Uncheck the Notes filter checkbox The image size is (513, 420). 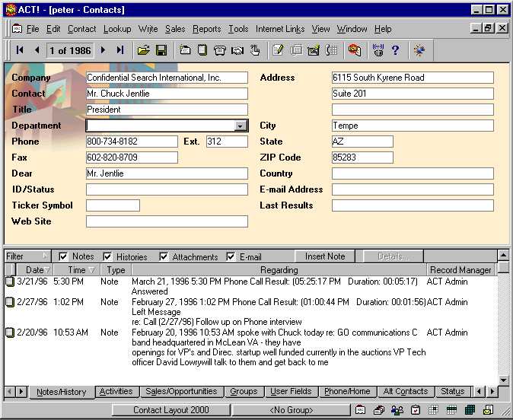coord(63,256)
